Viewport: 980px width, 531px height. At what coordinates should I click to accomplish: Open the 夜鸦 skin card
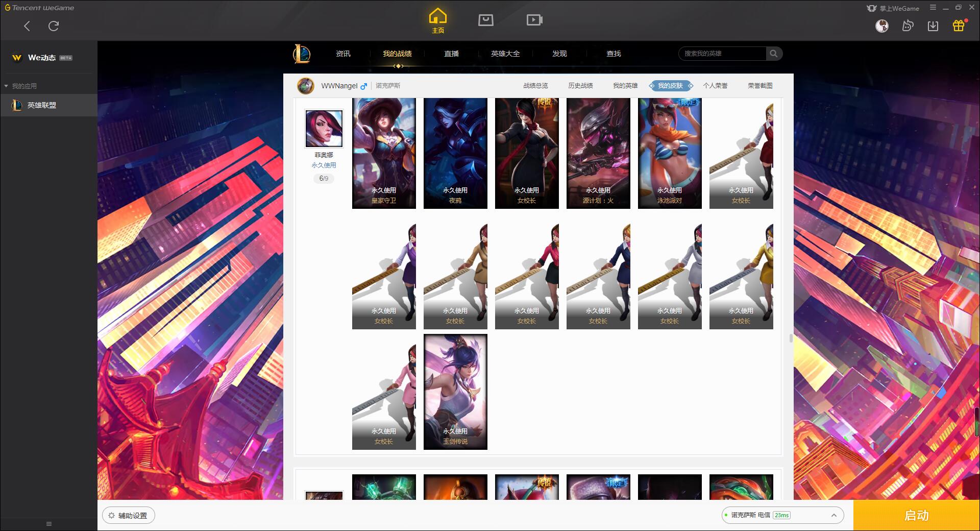point(455,153)
